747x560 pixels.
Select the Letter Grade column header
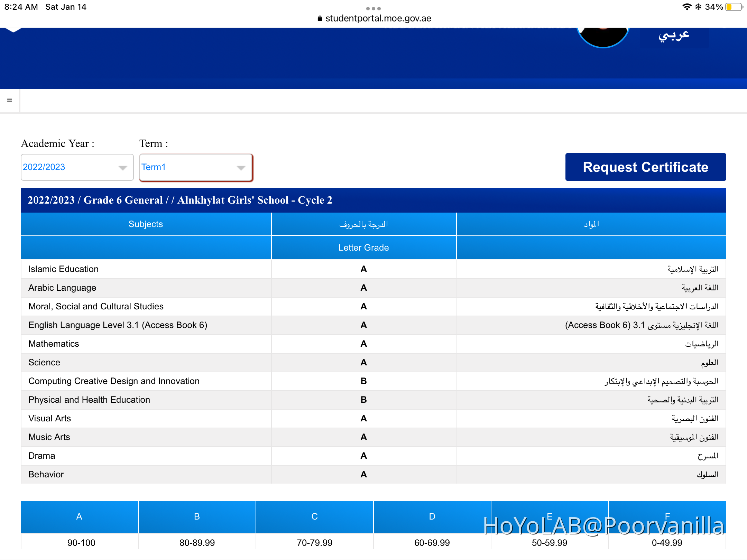[363, 248]
